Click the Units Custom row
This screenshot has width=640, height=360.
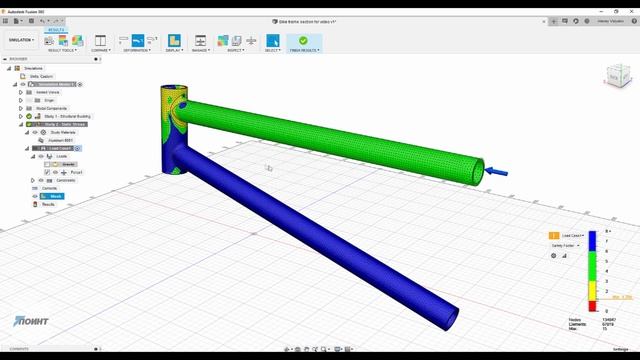coord(41,76)
